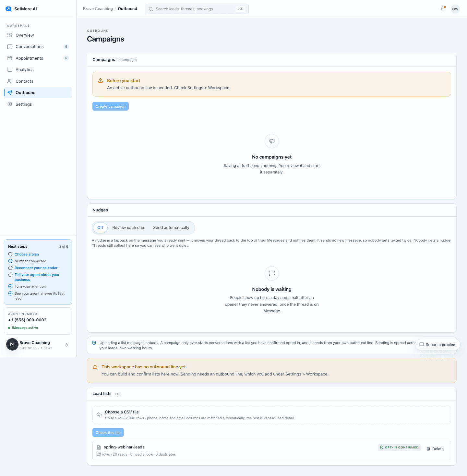Click the Contacts people icon

[x=10, y=81]
